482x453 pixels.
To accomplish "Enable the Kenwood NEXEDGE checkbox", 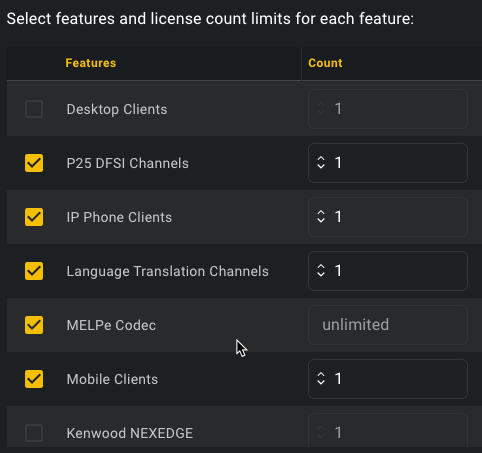I will pyautogui.click(x=34, y=433).
